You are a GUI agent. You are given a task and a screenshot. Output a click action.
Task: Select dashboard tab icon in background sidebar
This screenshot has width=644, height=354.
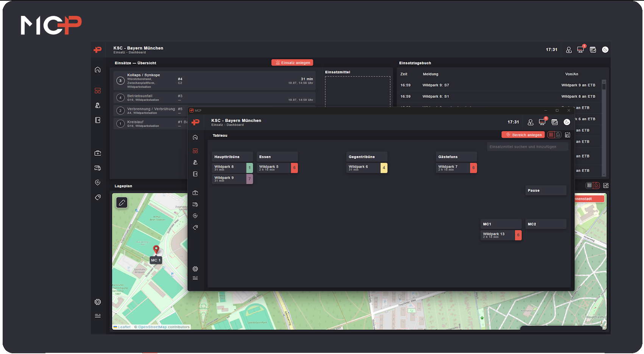pyautogui.click(x=98, y=91)
